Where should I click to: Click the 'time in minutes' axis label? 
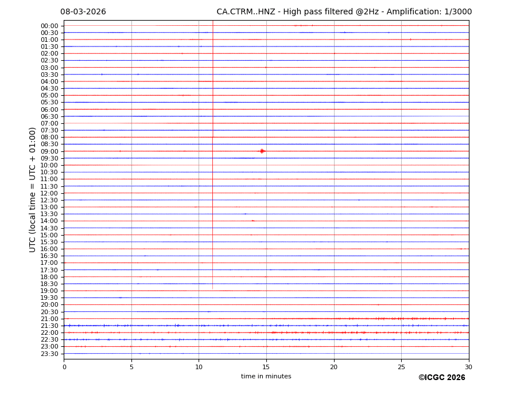tap(266, 376)
